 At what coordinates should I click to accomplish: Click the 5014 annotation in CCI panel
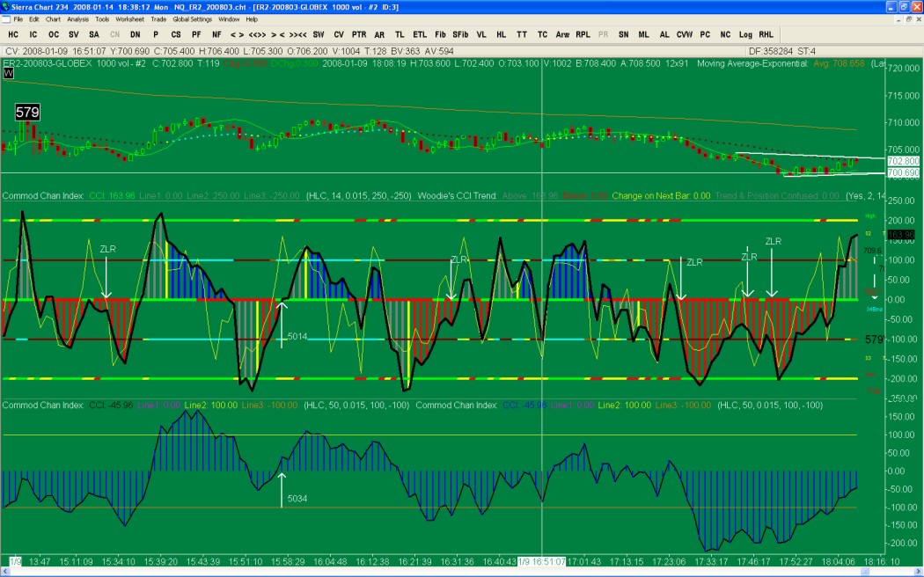coord(297,337)
